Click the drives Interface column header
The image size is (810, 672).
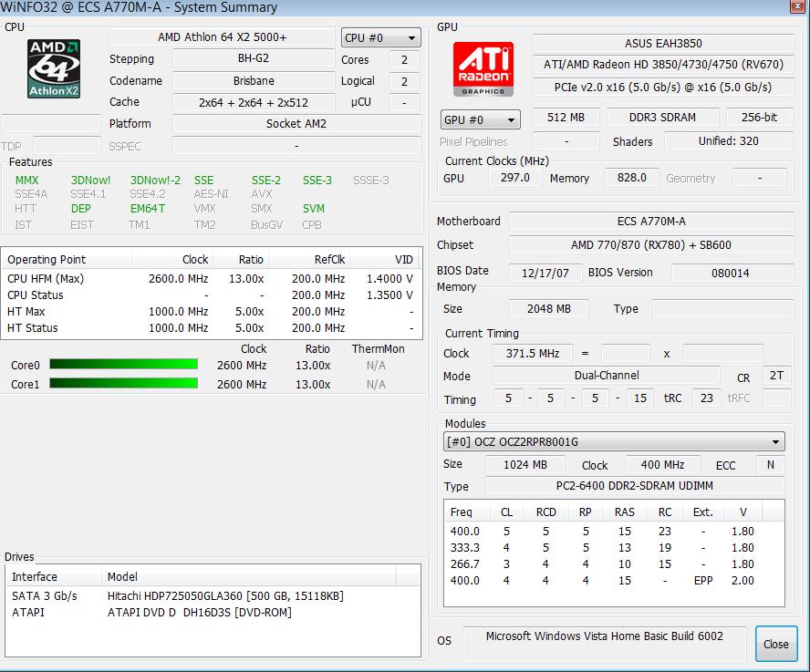[54, 576]
